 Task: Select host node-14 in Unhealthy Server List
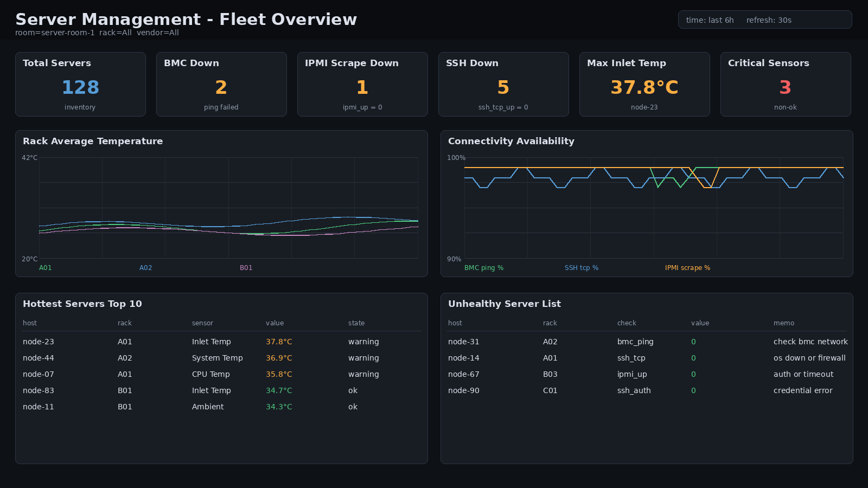pyautogui.click(x=464, y=358)
